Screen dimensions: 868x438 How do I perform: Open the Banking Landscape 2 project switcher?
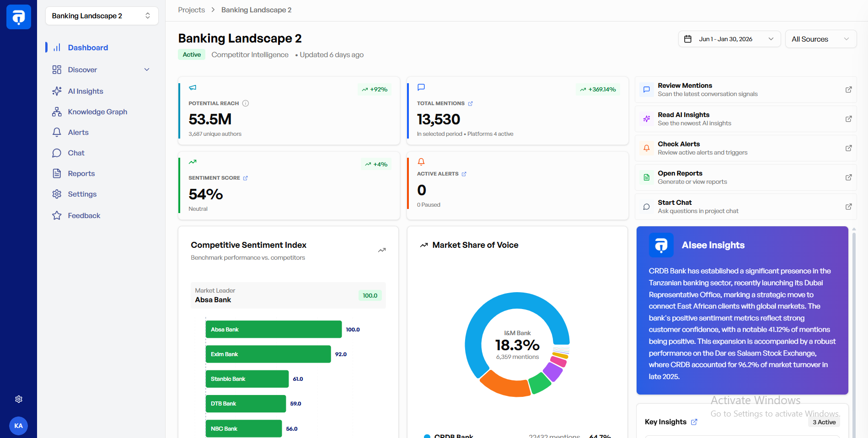pos(102,16)
